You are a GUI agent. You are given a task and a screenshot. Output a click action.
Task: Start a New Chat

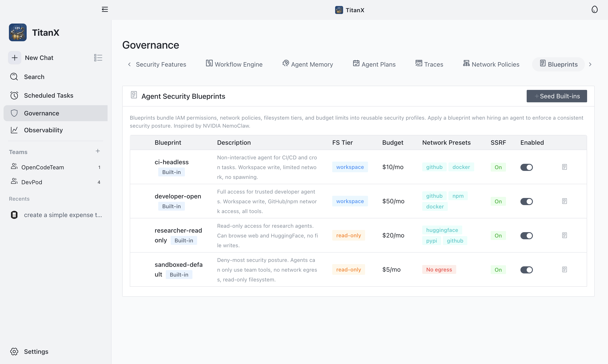click(39, 58)
